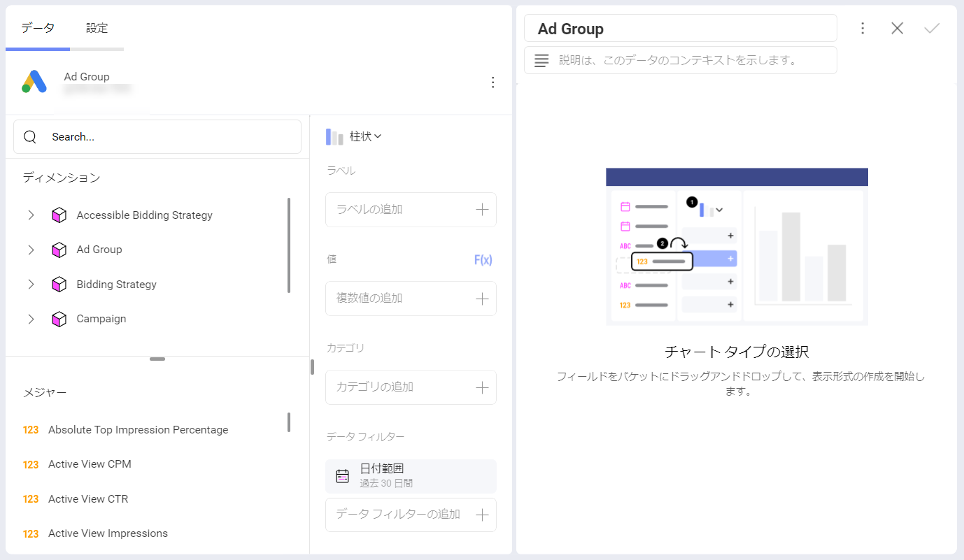Click the データ フィルターの追加 field
Image resolution: width=964 pixels, height=560 pixels.
(x=411, y=515)
